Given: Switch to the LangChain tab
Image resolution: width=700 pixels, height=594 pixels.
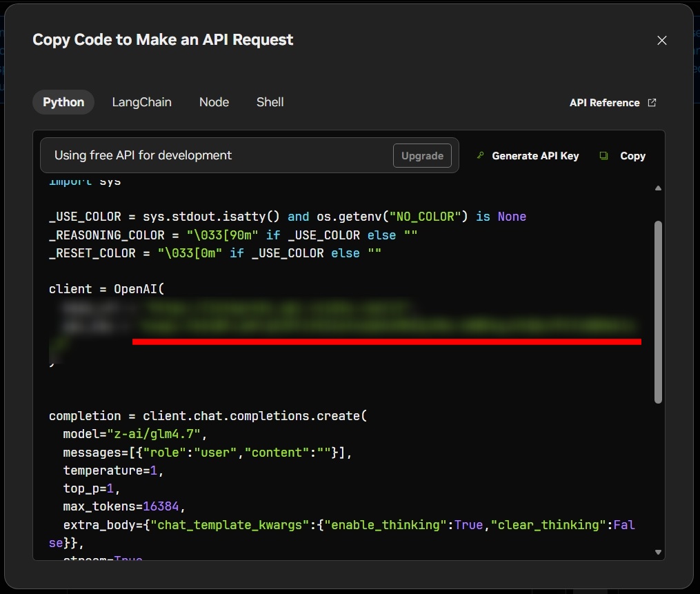Looking at the screenshot, I should 141,102.
